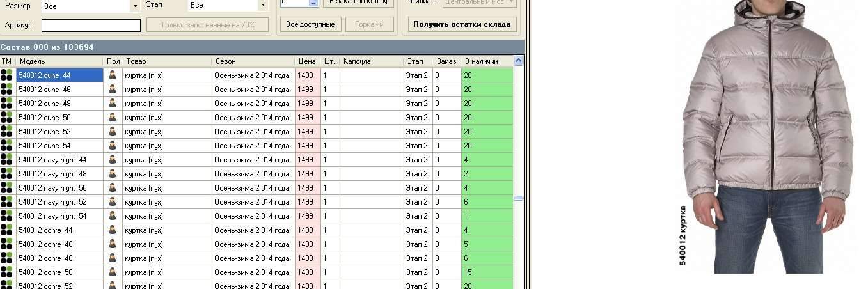Click the TM brand icon for 540012 dune 44
Image resolution: width=868 pixels, height=289 pixels.
point(6,75)
